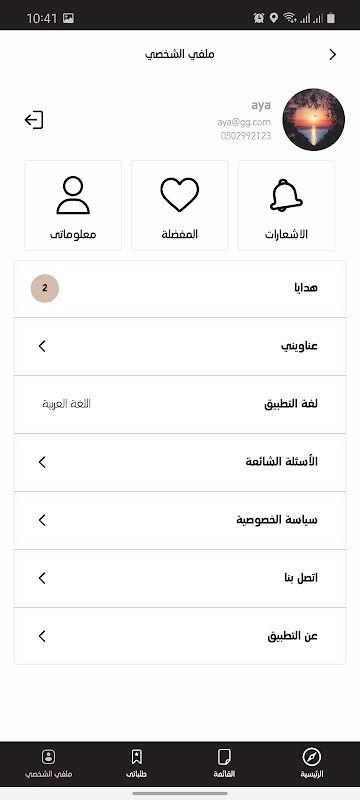Tap the aya@gg.com email text
Screen dimensions: 360x800
[244, 122]
